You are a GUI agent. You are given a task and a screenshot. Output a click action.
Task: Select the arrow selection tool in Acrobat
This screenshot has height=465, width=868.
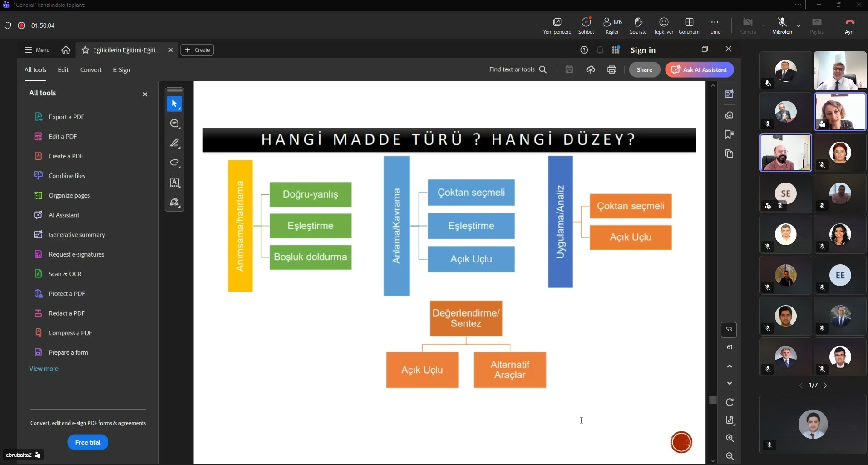click(174, 104)
